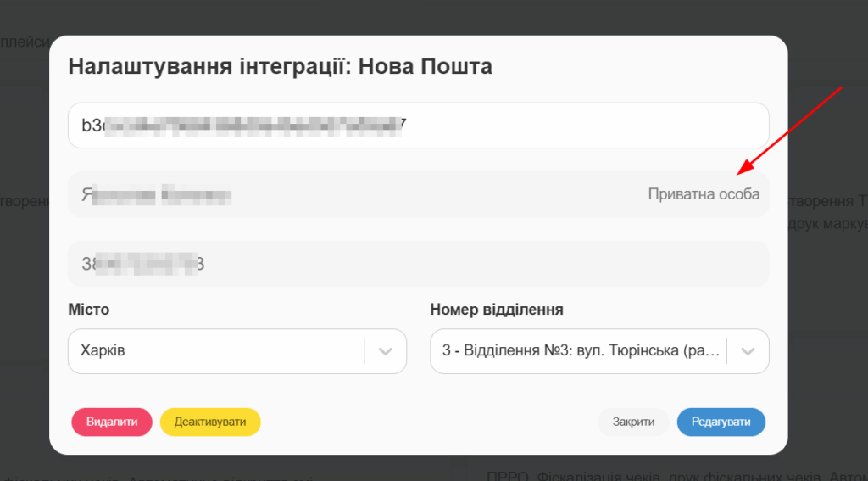Click the chevron arrow of the Номер відділення dropdown
868x481 pixels.
748,351
